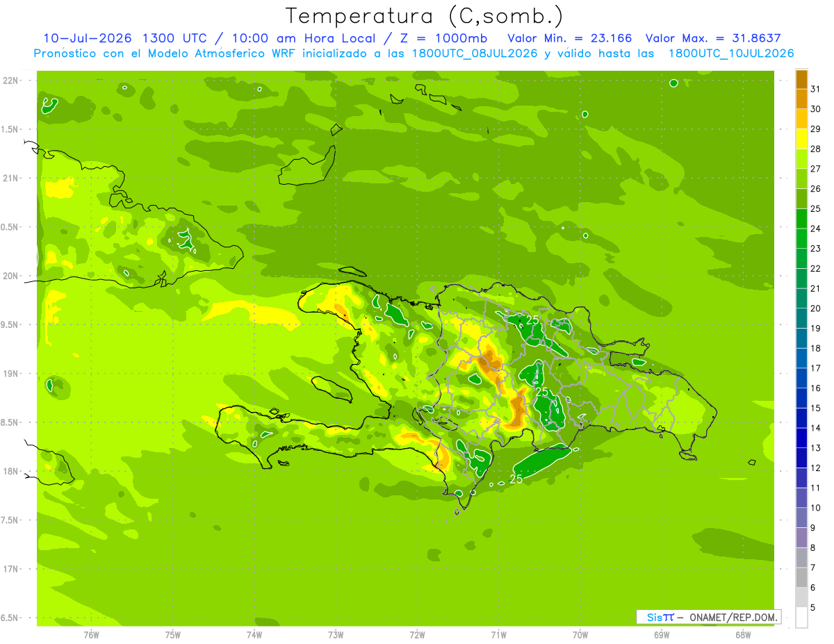Click the dark orange legend segment above 31
This screenshot has height=644, width=834.
click(801, 79)
